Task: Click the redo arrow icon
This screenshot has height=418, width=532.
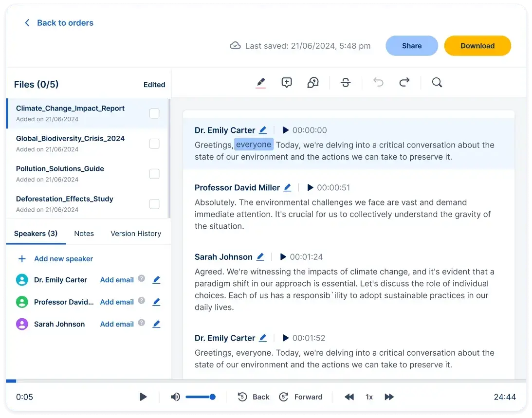Action: [x=404, y=83]
